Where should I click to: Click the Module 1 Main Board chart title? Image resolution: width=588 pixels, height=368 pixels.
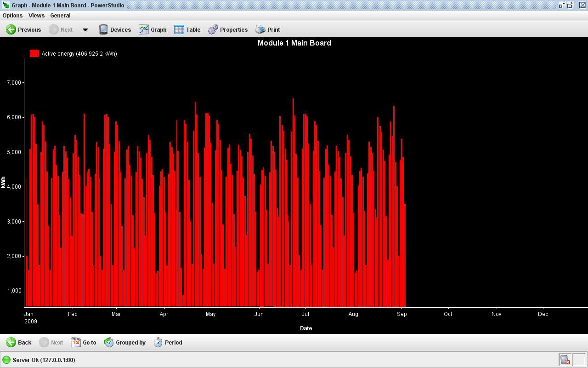(294, 43)
